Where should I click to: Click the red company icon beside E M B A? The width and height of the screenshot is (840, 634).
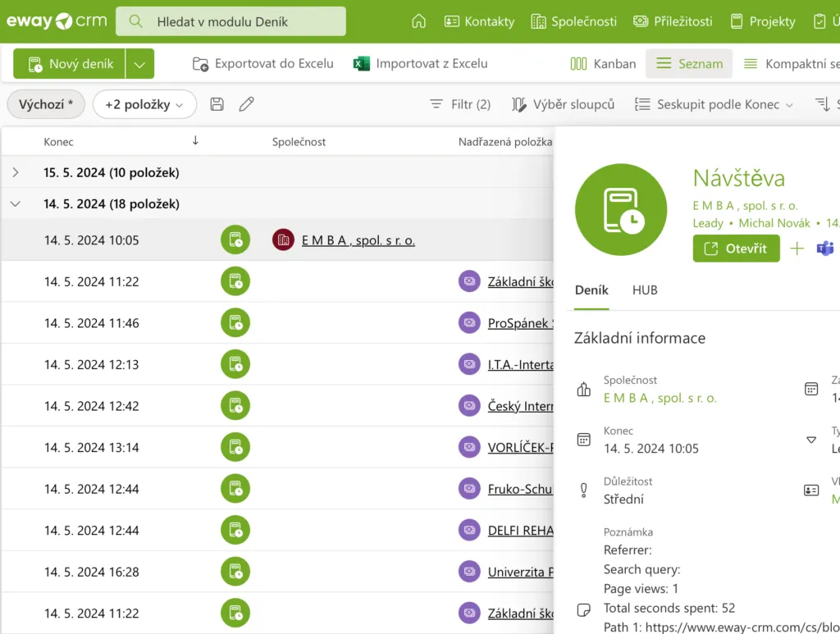pos(283,239)
